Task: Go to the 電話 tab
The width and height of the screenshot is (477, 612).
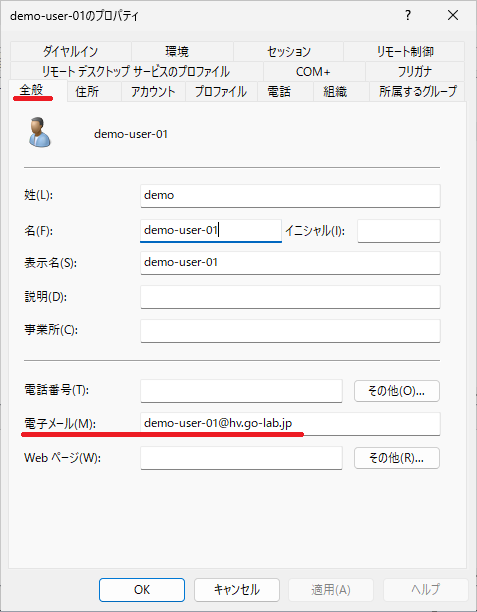Action: [x=279, y=92]
